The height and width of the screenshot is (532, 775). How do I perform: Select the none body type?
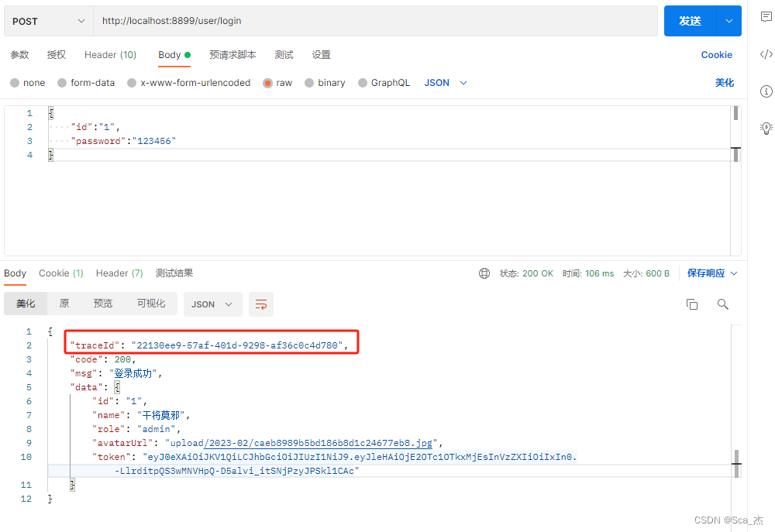point(28,83)
